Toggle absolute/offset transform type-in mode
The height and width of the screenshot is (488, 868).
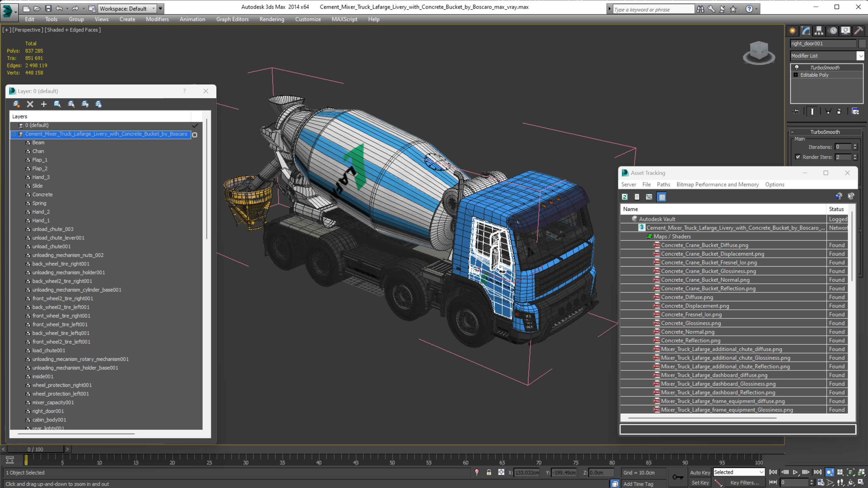(x=501, y=472)
